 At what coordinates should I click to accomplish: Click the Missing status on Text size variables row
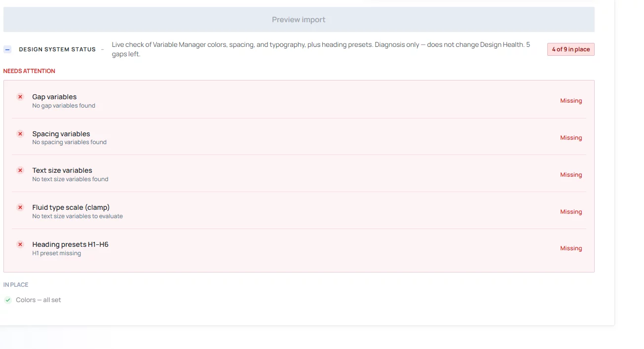coord(571,175)
